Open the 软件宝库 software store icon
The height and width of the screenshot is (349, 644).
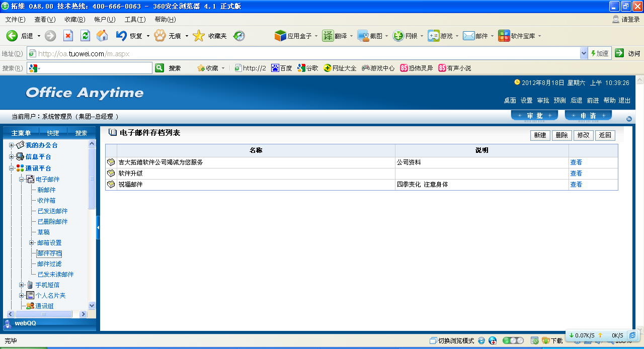click(504, 36)
